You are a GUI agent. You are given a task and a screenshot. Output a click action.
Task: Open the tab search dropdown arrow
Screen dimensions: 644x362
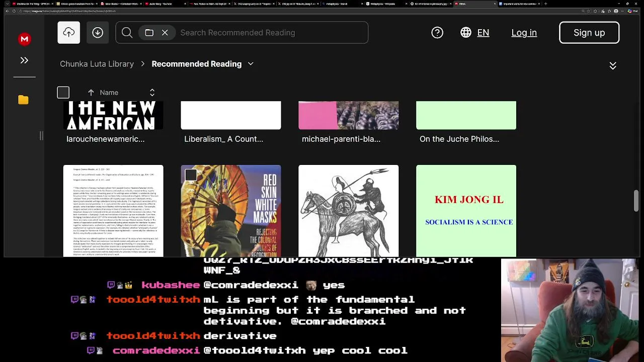tap(8, 4)
